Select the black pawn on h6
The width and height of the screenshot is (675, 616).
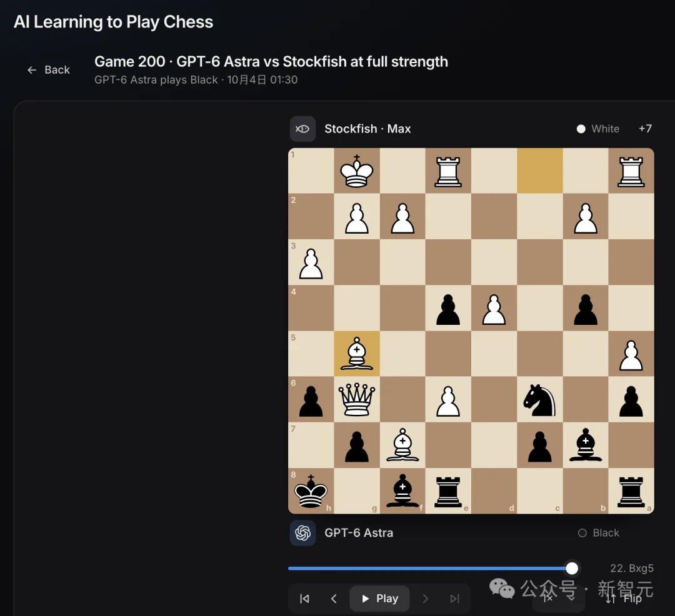[x=311, y=401]
